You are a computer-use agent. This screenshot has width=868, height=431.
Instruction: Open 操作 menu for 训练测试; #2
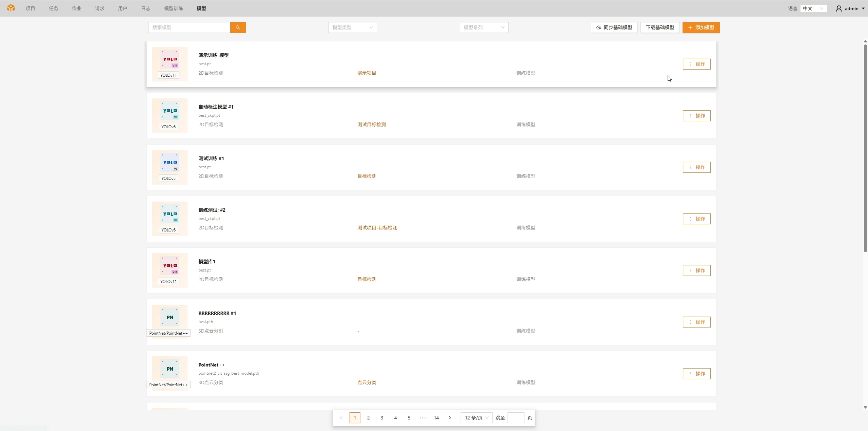[x=696, y=219]
